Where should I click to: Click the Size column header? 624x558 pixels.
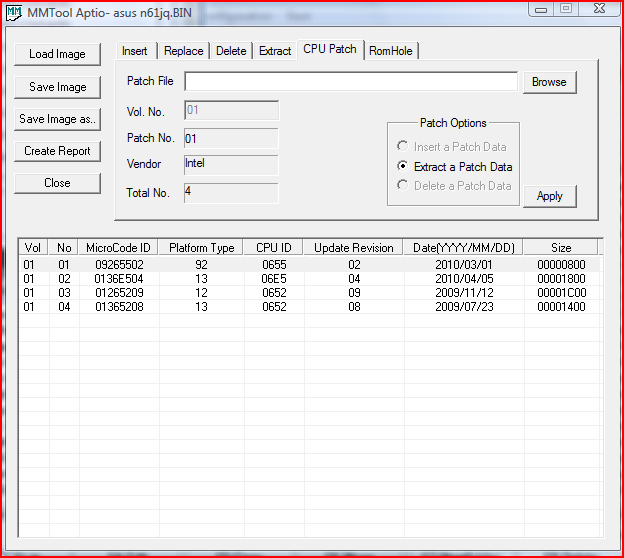(561, 248)
